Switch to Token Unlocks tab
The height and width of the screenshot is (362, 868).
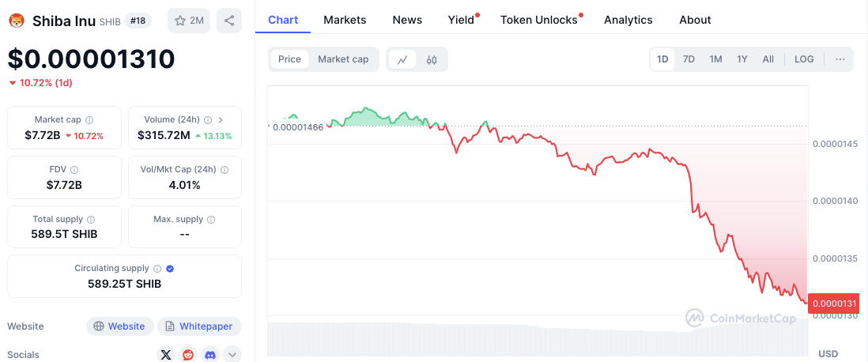pyautogui.click(x=539, y=20)
